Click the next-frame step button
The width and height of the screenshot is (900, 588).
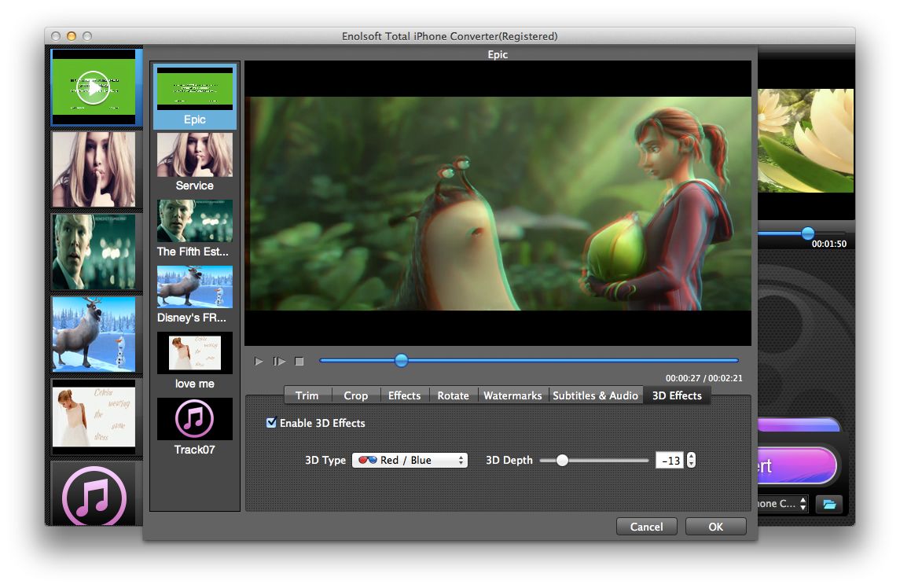point(280,361)
